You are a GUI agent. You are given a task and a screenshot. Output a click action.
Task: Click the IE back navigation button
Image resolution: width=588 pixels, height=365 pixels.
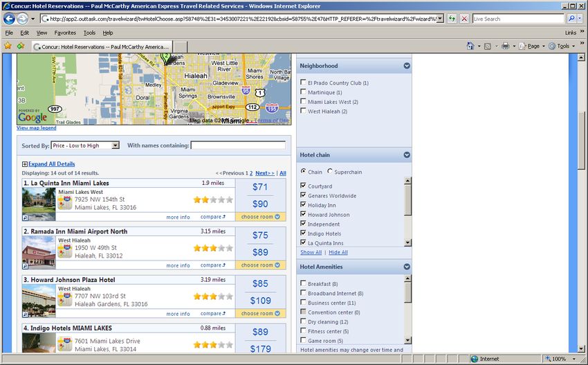click(x=10, y=19)
